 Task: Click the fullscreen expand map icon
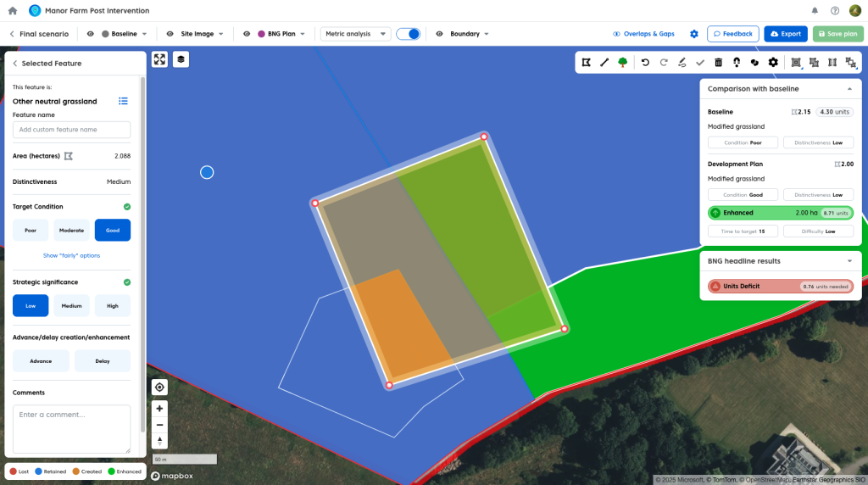[x=159, y=59]
